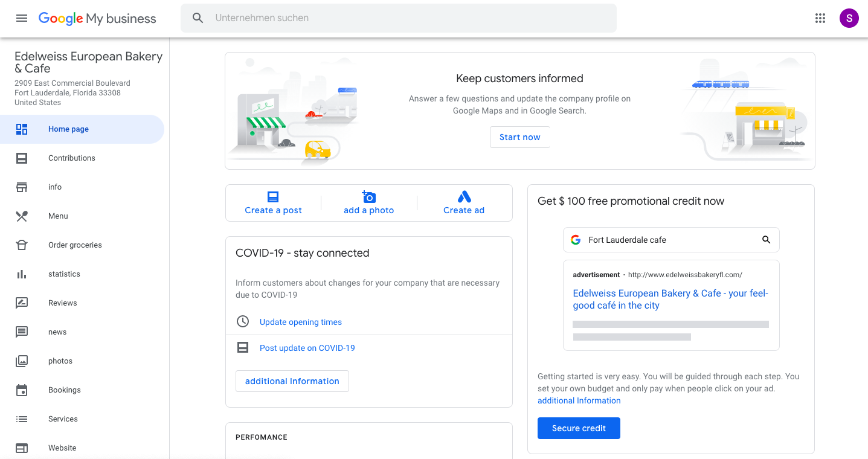Click the Create ad icon
The width and height of the screenshot is (868, 459).
464,197
